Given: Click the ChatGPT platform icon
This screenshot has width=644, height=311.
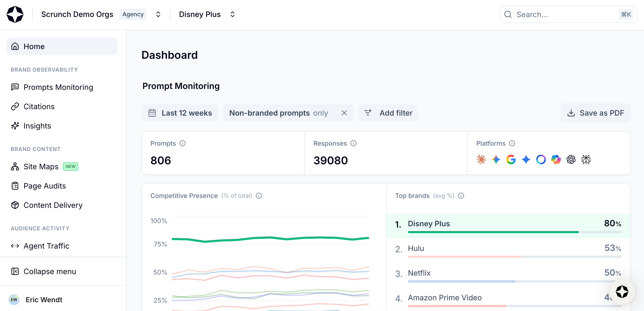Looking at the screenshot, I should 571,159.
